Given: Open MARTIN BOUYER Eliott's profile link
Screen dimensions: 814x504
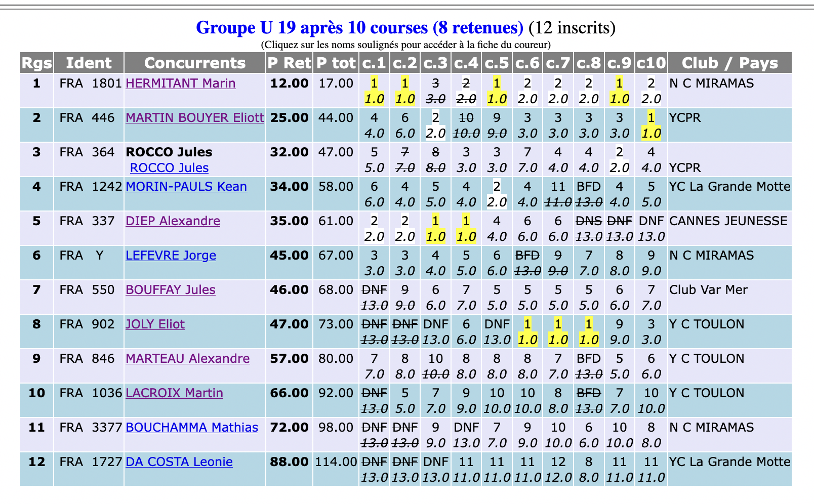Looking at the screenshot, I should 195,117.
